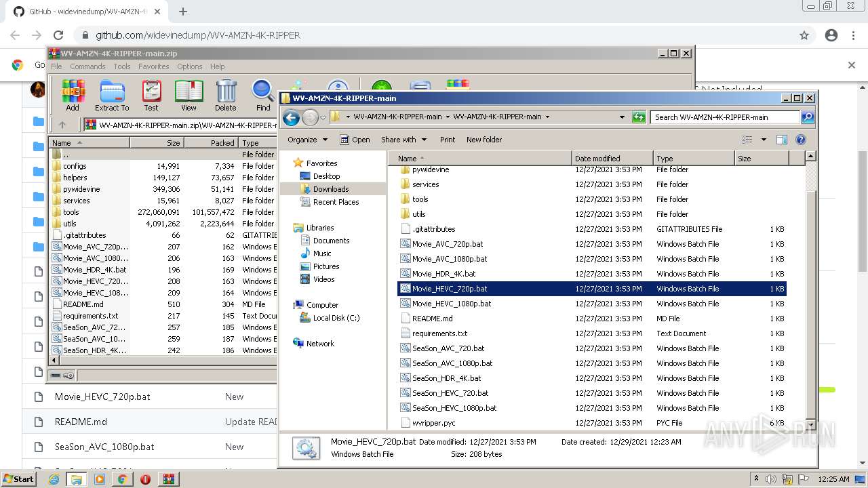This screenshot has width=868, height=488.
Task: Click the Add button in WinRAR toolbar
Action: pyautogui.click(x=73, y=96)
